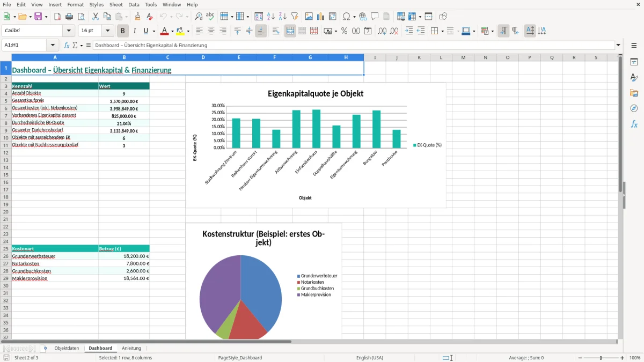The width and height of the screenshot is (644, 362).
Task: Open the Format menu
Action: tap(75, 4)
